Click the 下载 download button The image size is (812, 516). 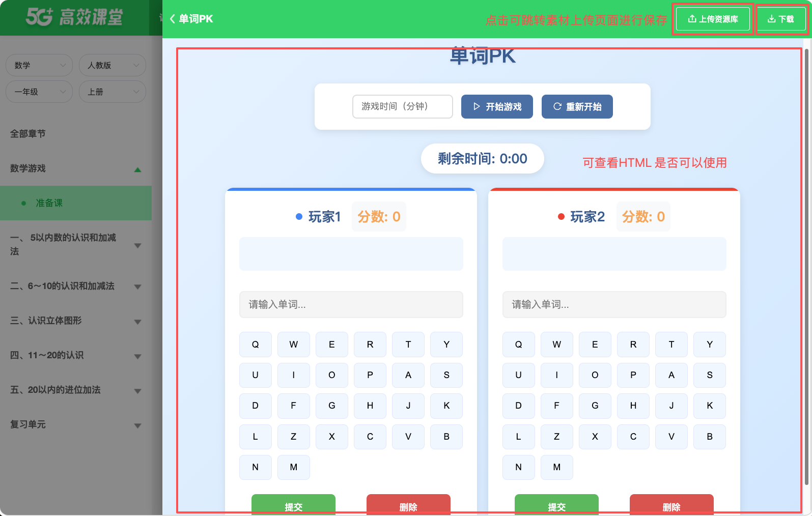click(781, 19)
